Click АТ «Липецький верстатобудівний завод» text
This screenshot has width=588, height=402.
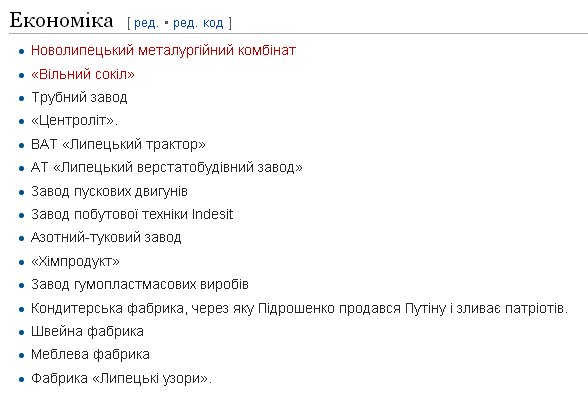pos(166,167)
